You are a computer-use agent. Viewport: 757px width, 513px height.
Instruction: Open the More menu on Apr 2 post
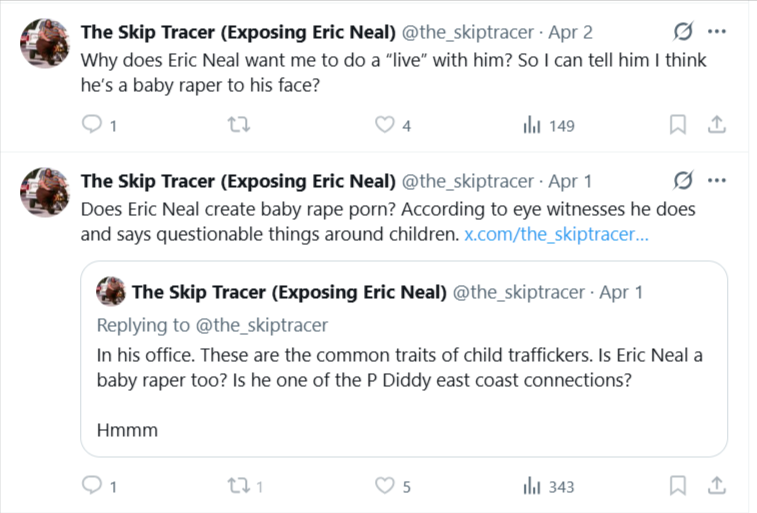pyautogui.click(x=717, y=31)
